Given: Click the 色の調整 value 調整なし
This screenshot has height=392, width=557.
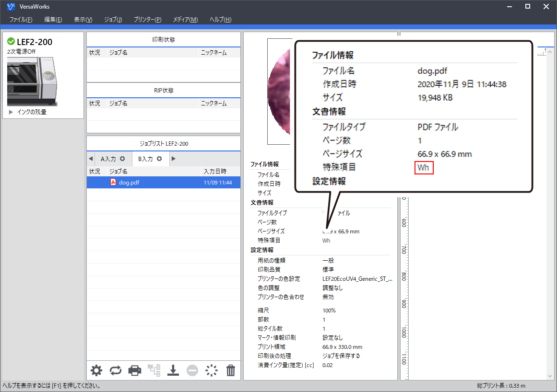Looking at the screenshot, I should pos(332,288).
